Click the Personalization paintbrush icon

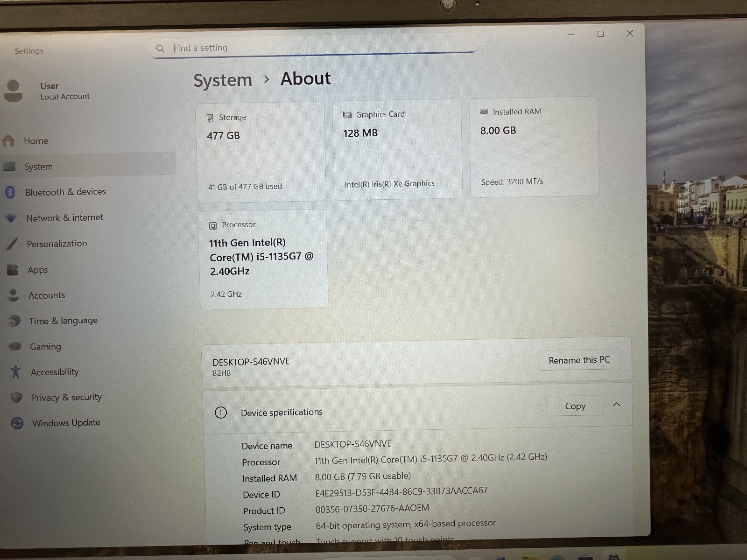pos(13,244)
